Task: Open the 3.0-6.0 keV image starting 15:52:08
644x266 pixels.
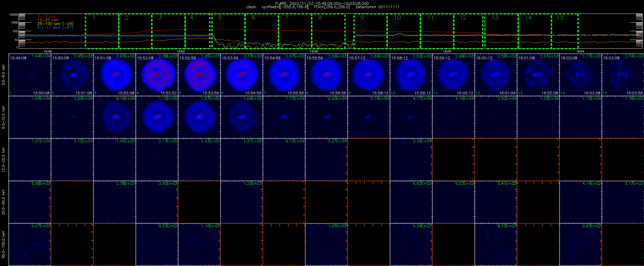Action: (x=157, y=75)
